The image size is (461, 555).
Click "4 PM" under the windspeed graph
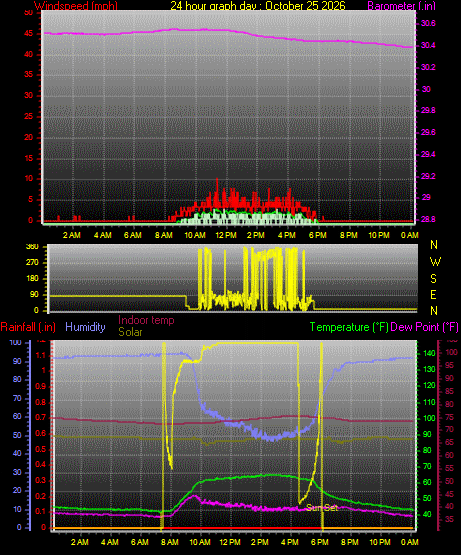pos(287,235)
